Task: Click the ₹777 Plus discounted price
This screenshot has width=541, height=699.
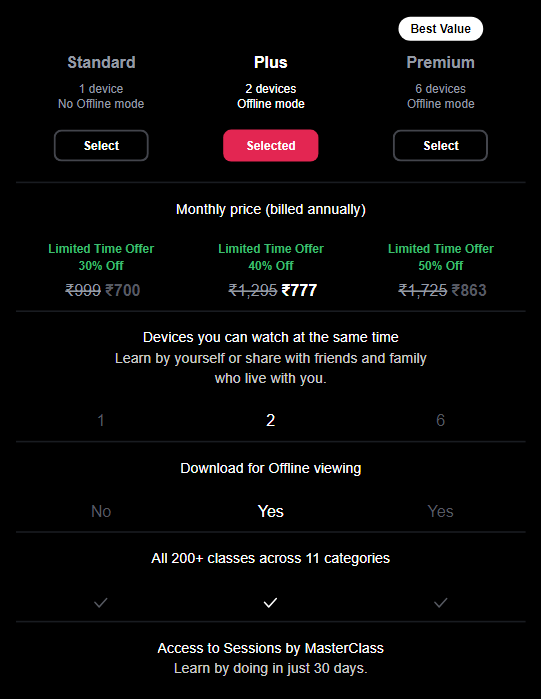Action: click(x=299, y=290)
